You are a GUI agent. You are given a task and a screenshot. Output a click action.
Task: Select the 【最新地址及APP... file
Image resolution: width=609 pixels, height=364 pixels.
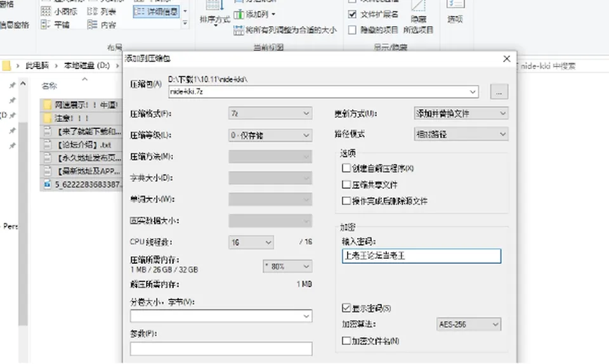tap(81, 171)
